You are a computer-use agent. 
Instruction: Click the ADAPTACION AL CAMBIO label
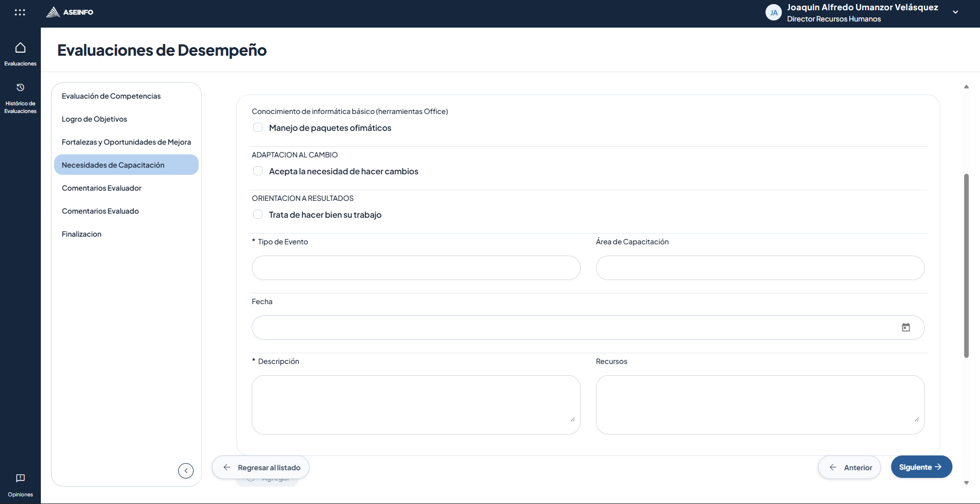[295, 155]
